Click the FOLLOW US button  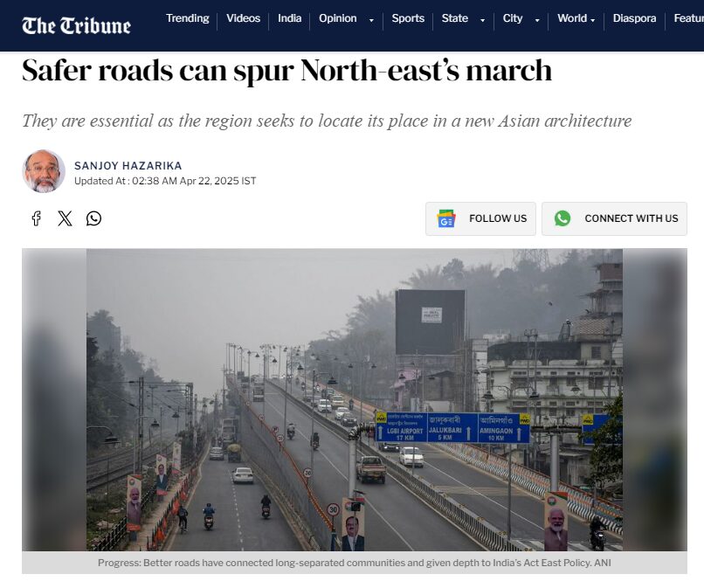(481, 218)
